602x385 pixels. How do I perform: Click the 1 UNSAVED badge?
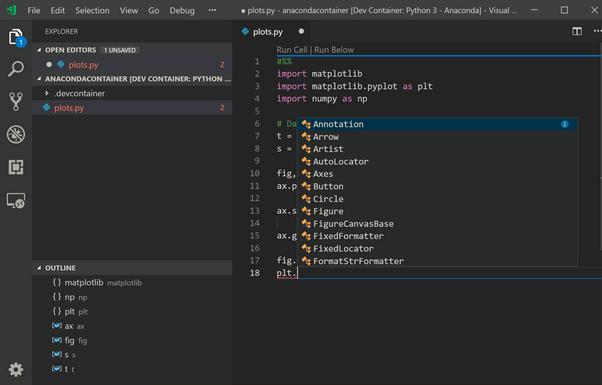(120, 50)
